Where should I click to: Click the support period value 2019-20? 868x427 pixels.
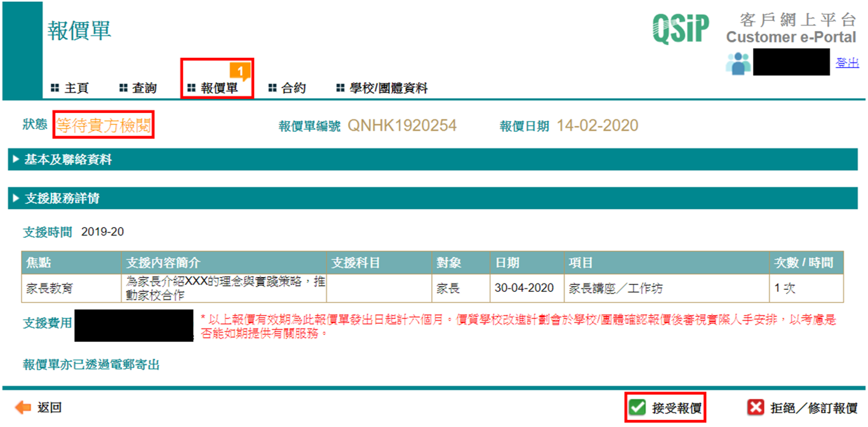pos(103,232)
